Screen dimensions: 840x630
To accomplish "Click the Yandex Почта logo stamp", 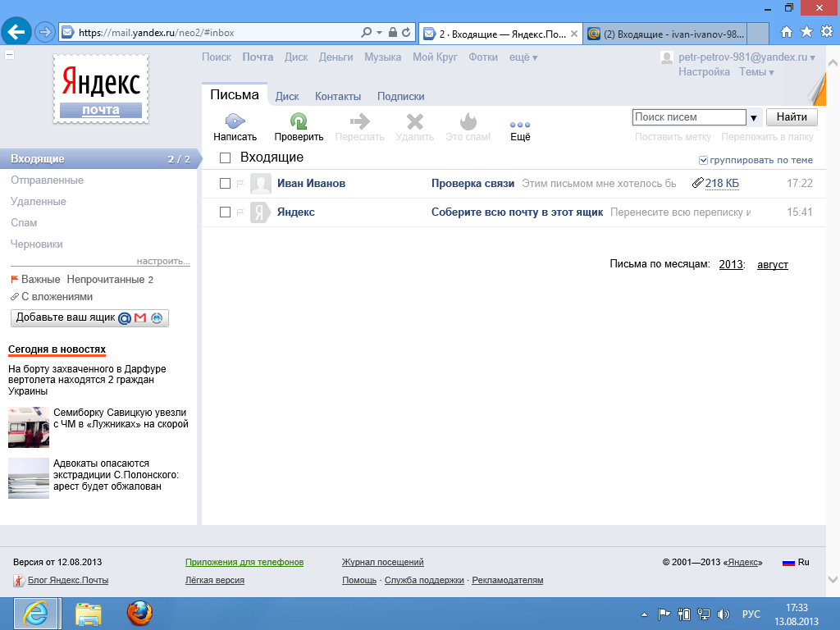I will [x=101, y=89].
